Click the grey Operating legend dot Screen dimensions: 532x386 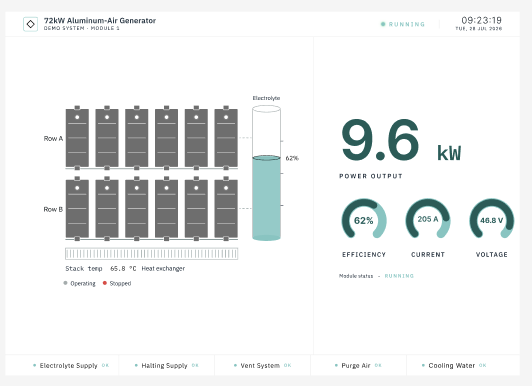pos(65,283)
